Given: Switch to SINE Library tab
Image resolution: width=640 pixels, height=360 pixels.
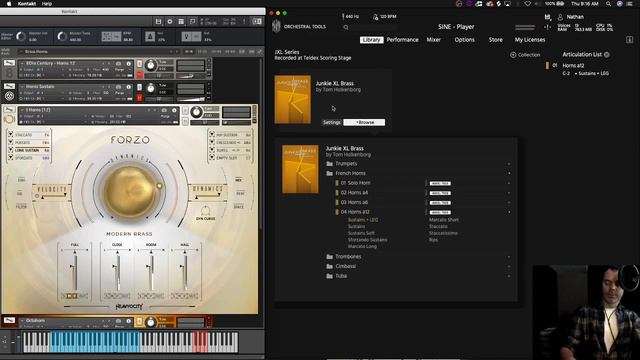Looking at the screenshot, I should coord(371,40).
